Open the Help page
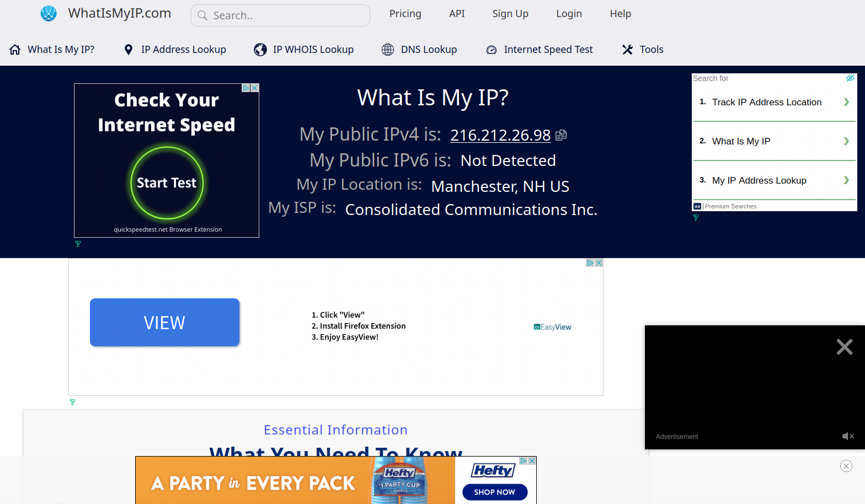 [621, 14]
